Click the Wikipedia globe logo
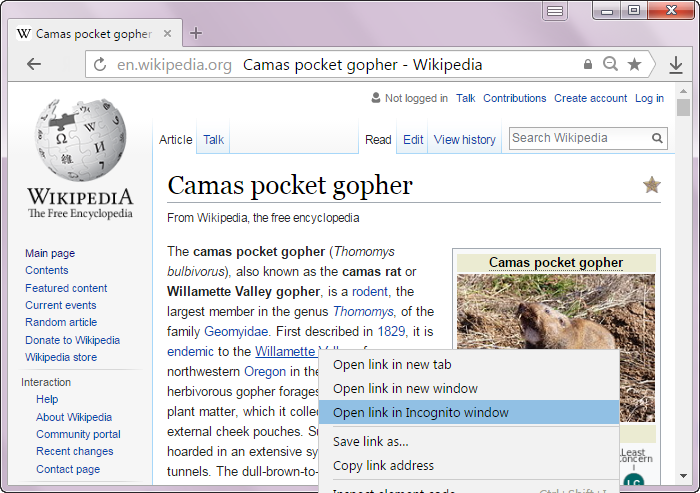700x493 pixels. [x=80, y=140]
